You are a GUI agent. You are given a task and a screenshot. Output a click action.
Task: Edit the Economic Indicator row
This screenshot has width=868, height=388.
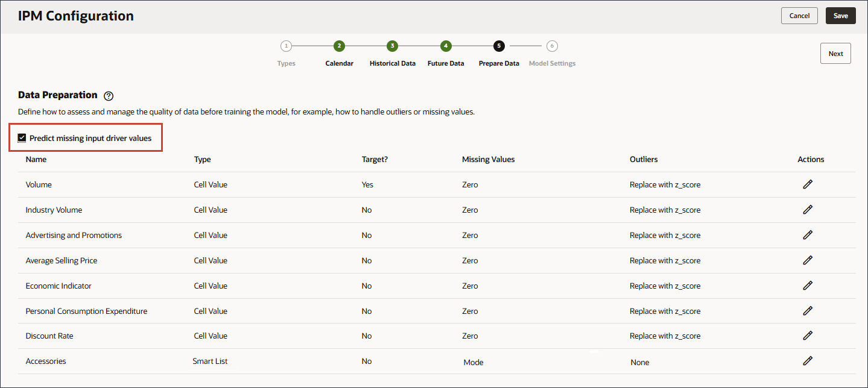[x=808, y=286]
